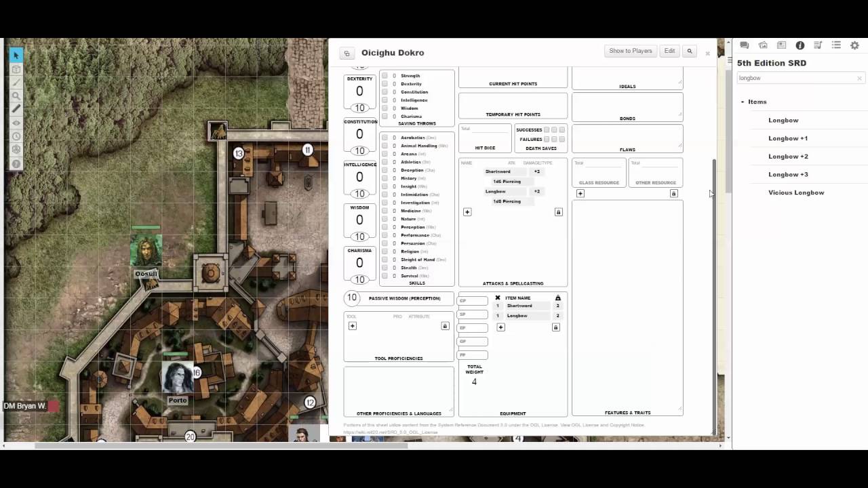The image size is (868, 488).
Task: Open the Help question-mark tool
Action: click(16, 164)
